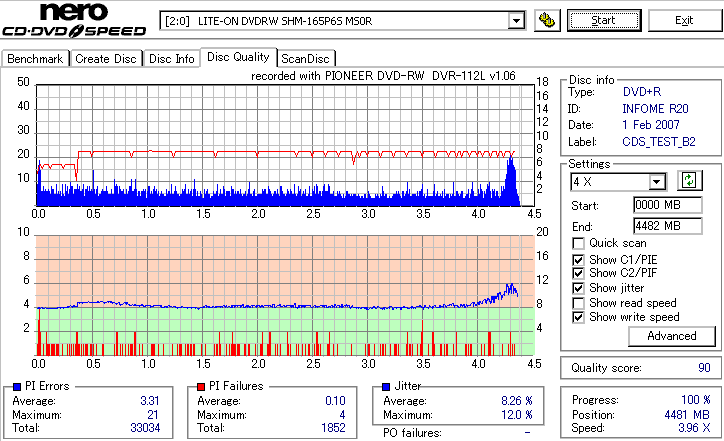Click the PI Errors total 33034
Image resolution: width=724 pixels, height=441 pixels.
(145, 428)
